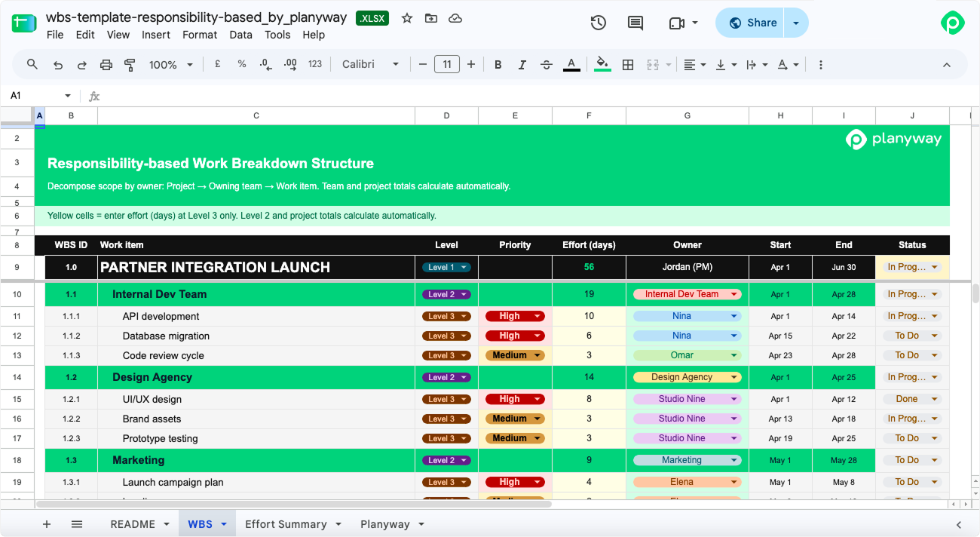Click the Name box showing A1
980x537 pixels.
tap(41, 96)
